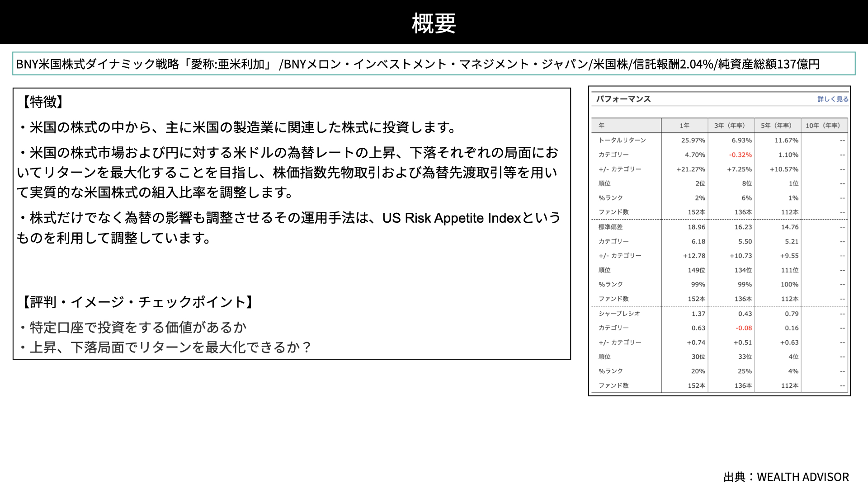Select the bullet 上昇、下落局面でリターンを最大化できるか？
This screenshot has height=488, width=868.
[x=165, y=347]
